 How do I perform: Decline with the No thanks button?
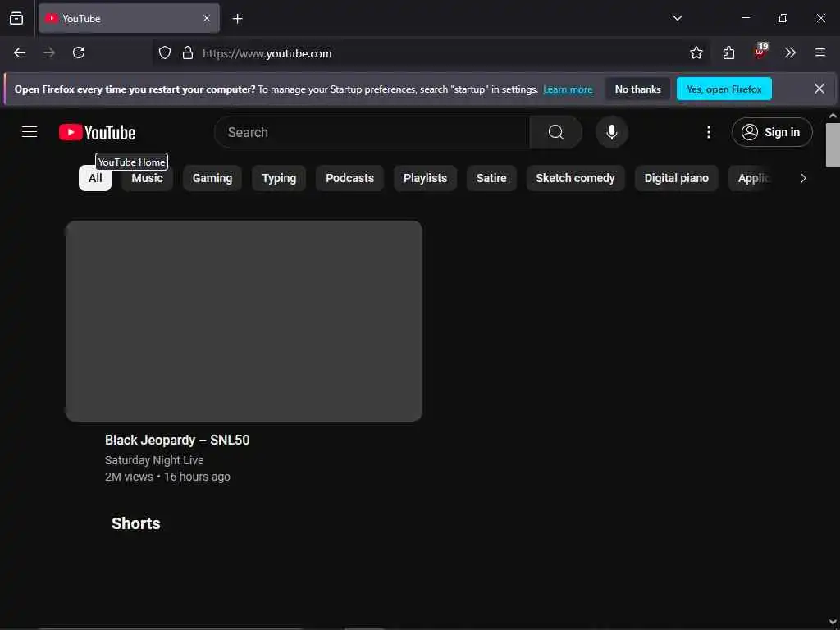coord(637,89)
